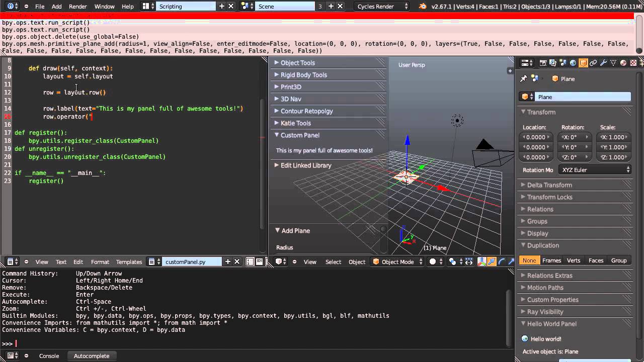Set Duplication to Verts
Screen dimensions: 644x362
point(574,260)
